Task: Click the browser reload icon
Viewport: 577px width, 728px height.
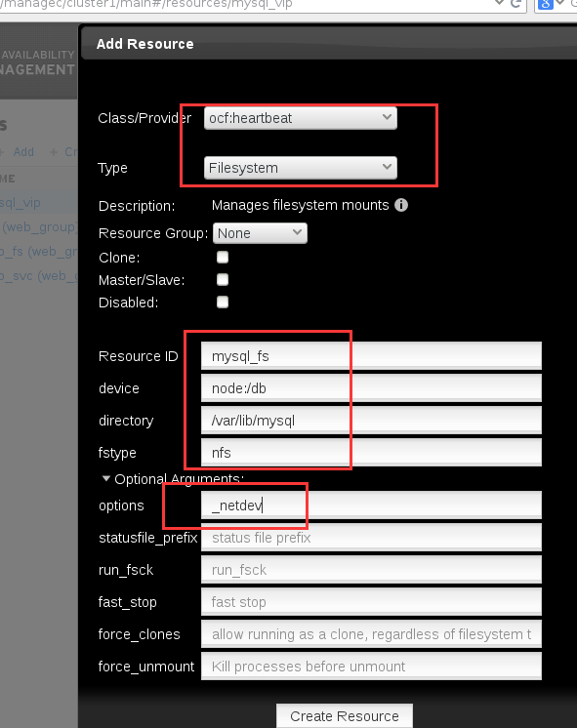Action: pos(515,4)
